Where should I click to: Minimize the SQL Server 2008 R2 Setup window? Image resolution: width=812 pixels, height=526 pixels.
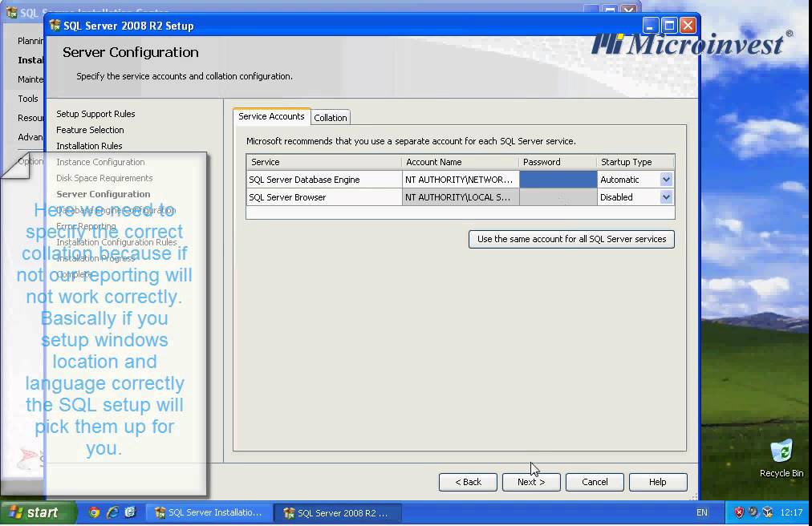[x=651, y=26]
